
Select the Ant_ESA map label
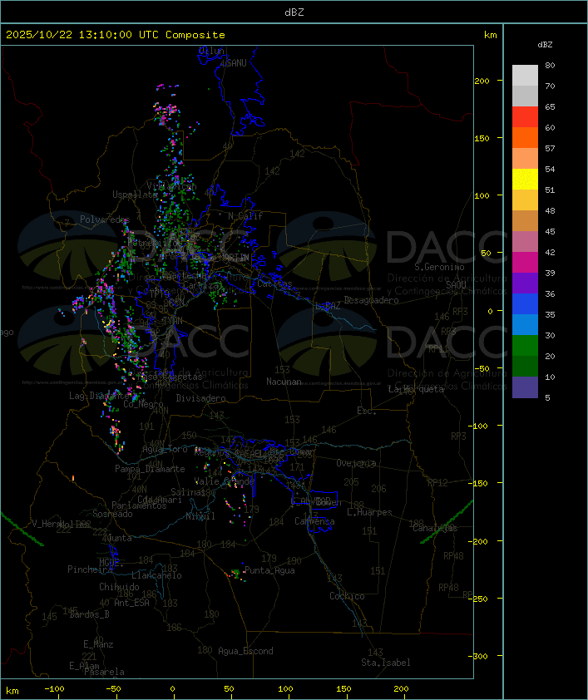[x=131, y=603]
